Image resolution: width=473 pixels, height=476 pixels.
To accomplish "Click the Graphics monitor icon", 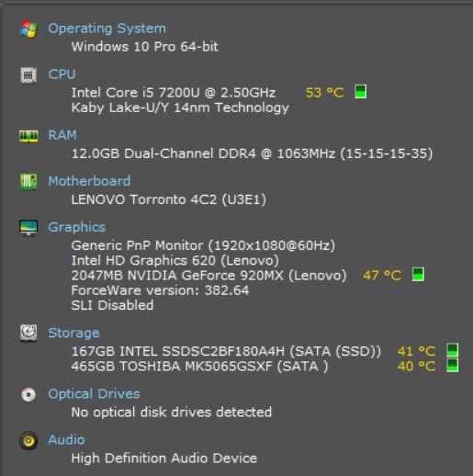I will [28, 228].
